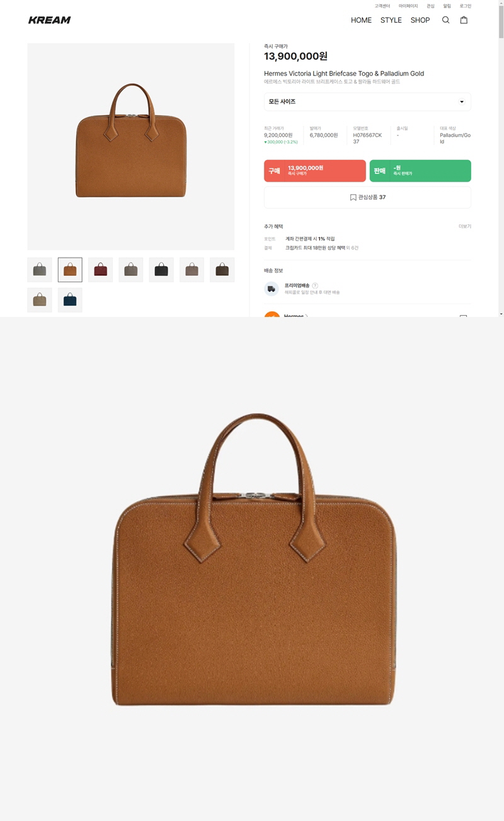Image resolution: width=504 pixels, height=821 pixels.
Task: Click the orange Hermes brand logo
Action: [x=272, y=314]
